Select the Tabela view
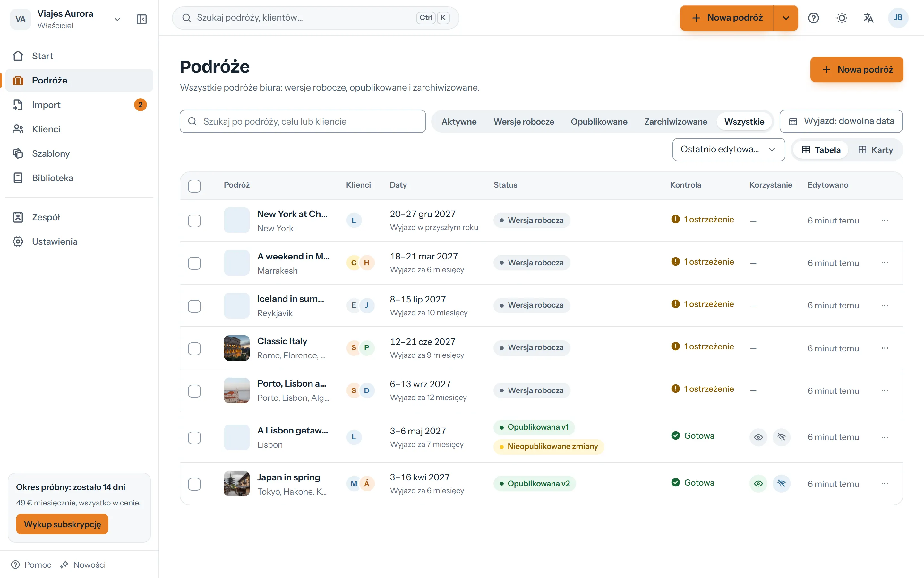 (820, 150)
